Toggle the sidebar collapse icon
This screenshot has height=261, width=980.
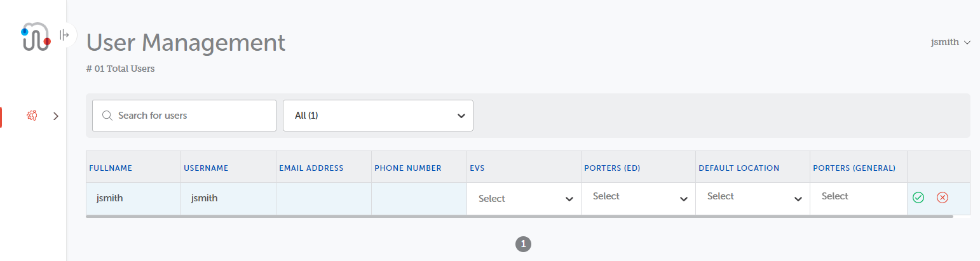[64, 35]
